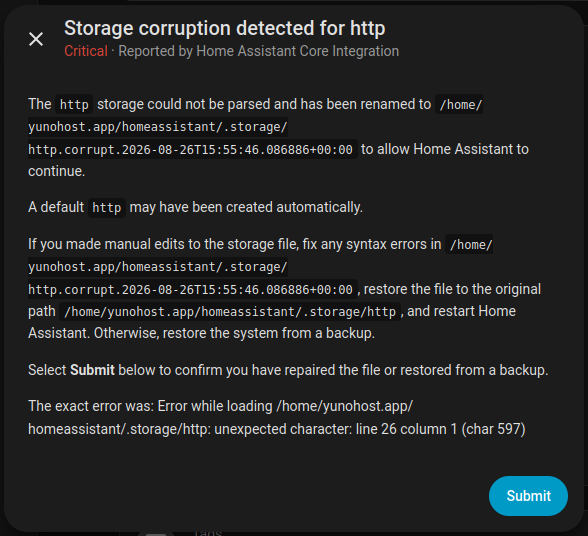588x536 pixels.
Task: Click the red 'Critical' severity label
Action: (86, 51)
